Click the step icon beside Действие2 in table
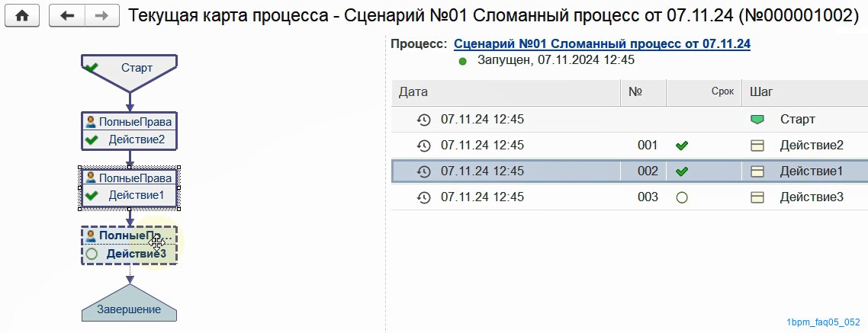The width and height of the screenshot is (868, 333). pyautogui.click(x=757, y=146)
